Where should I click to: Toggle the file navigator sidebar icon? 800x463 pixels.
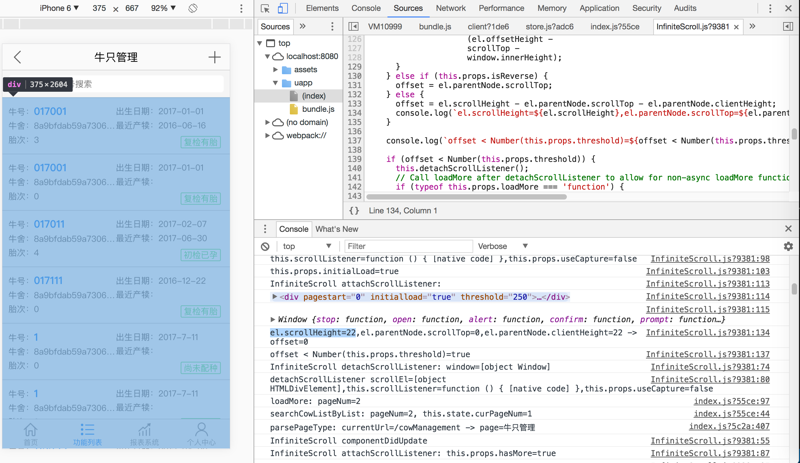(x=354, y=27)
